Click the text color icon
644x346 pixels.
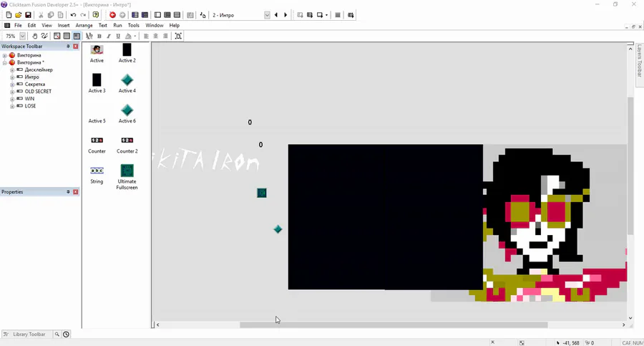pos(128,37)
